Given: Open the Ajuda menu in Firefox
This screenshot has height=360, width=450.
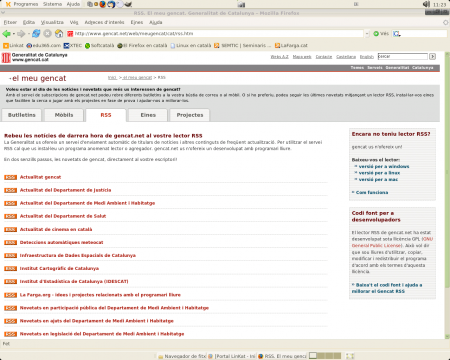Looking at the screenshot, I should click(156, 22).
